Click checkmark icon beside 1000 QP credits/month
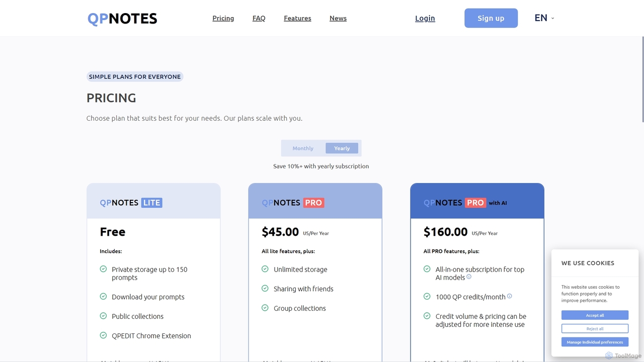This screenshot has width=644, height=362. coord(427,297)
